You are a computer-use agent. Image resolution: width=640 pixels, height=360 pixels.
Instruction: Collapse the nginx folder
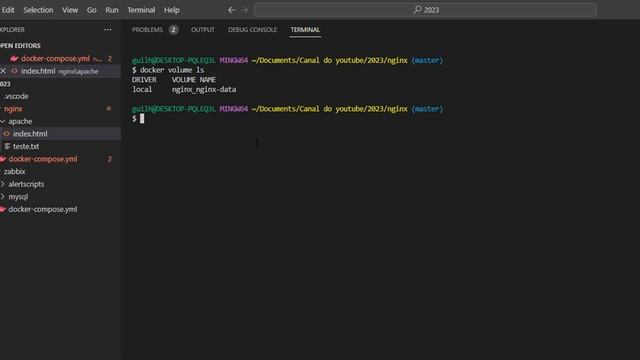pos(13,109)
